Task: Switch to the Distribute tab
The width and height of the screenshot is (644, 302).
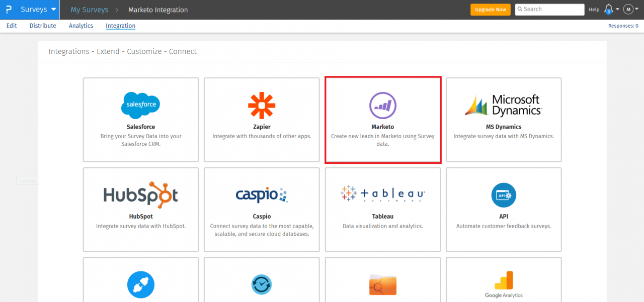Action: pyautogui.click(x=43, y=26)
